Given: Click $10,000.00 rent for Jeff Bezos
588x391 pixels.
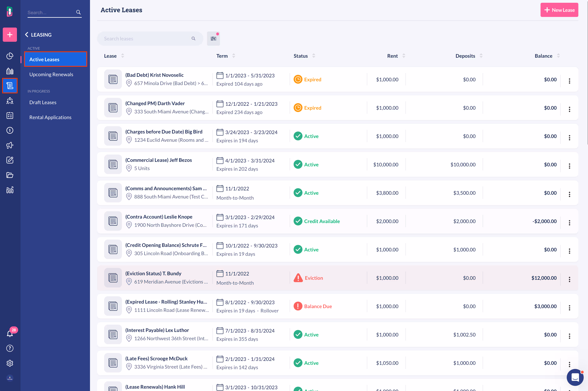Looking at the screenshot, I should tap(386, 165).
